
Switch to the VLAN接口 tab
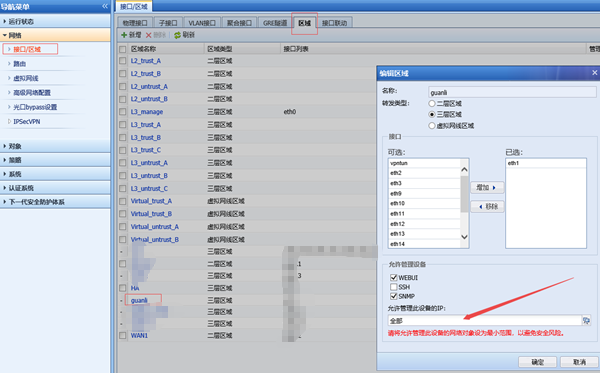click(x=202, y=23)
